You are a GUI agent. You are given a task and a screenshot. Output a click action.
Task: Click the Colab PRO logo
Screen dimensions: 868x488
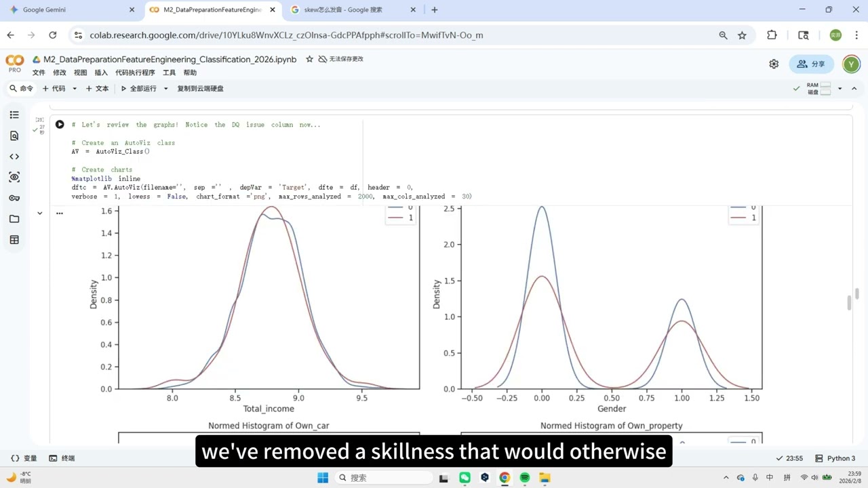point(14,64)
